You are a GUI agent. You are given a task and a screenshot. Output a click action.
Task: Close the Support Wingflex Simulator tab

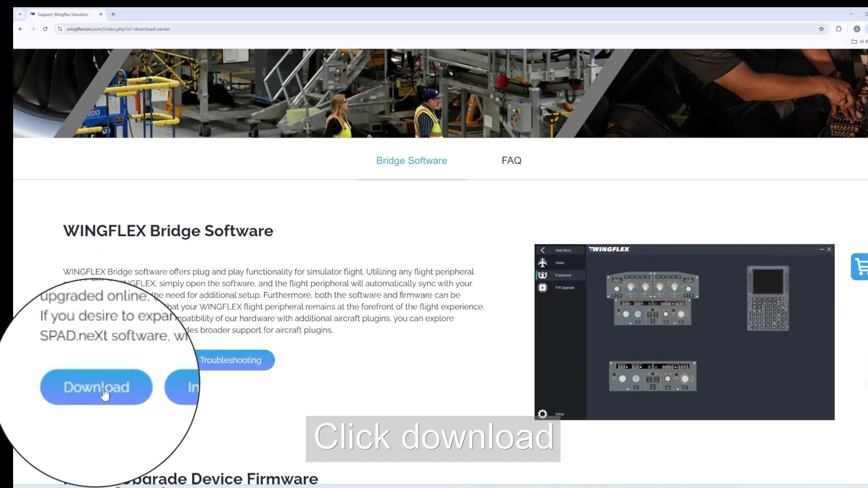101,14
